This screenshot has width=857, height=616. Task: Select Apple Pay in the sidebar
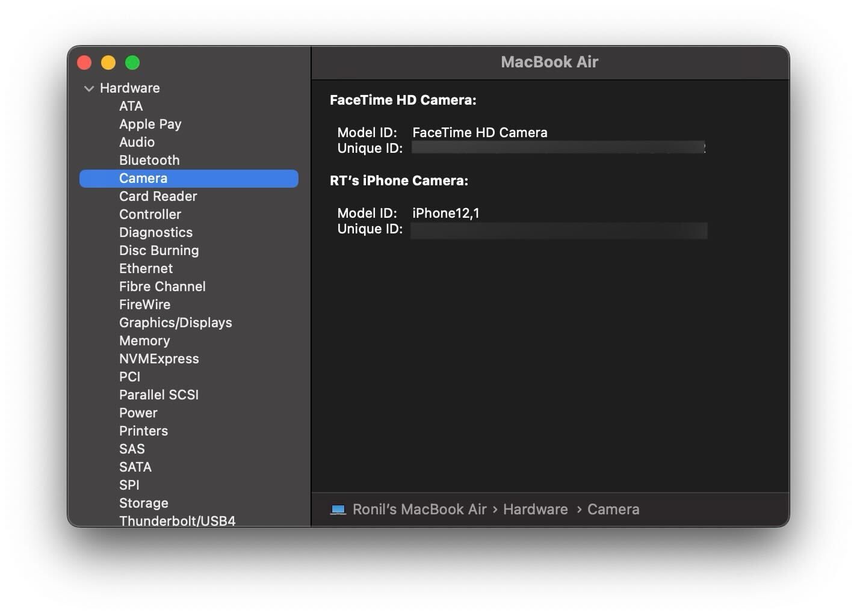point(150,124)
